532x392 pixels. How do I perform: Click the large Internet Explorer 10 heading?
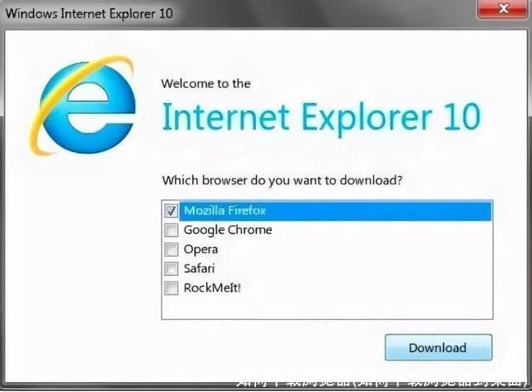click(322, 118)
